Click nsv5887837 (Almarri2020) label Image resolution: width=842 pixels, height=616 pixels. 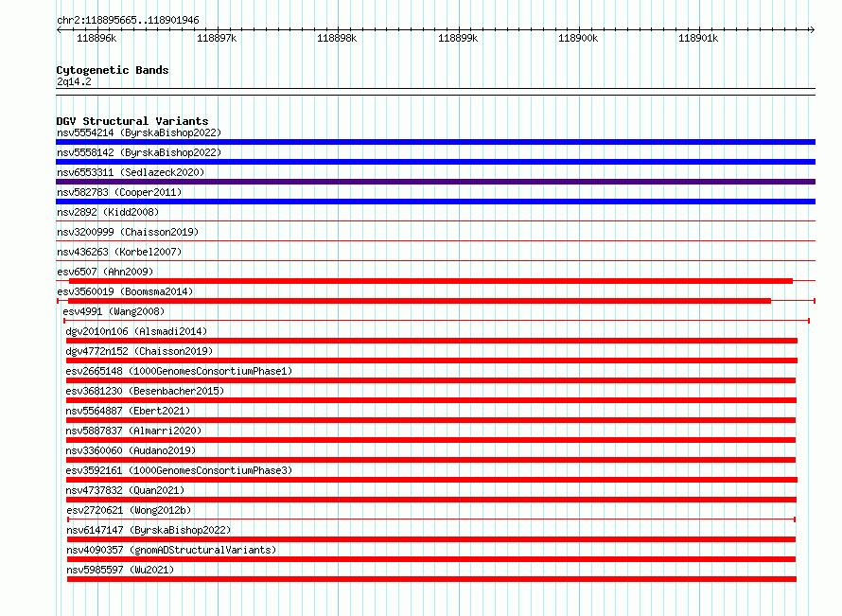(x=133, y=431)
